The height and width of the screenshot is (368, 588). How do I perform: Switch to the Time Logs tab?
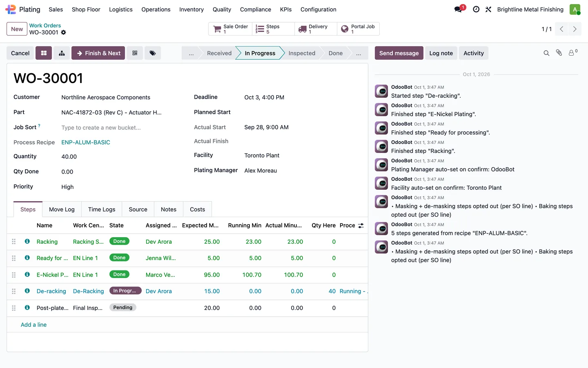pyautogui.click(x=102, y=209)
